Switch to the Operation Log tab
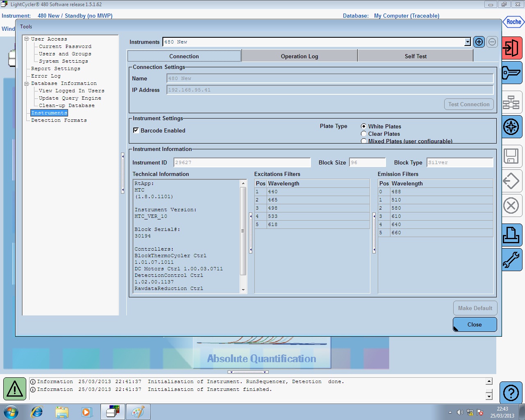Image resolution: width=525 pixels, height=420 pixels. coord(299,56)
